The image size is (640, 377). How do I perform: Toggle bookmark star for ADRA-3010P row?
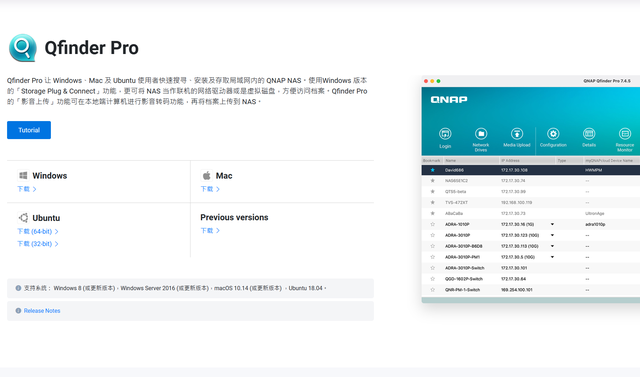pyautogui.click(x=433, y=235)
